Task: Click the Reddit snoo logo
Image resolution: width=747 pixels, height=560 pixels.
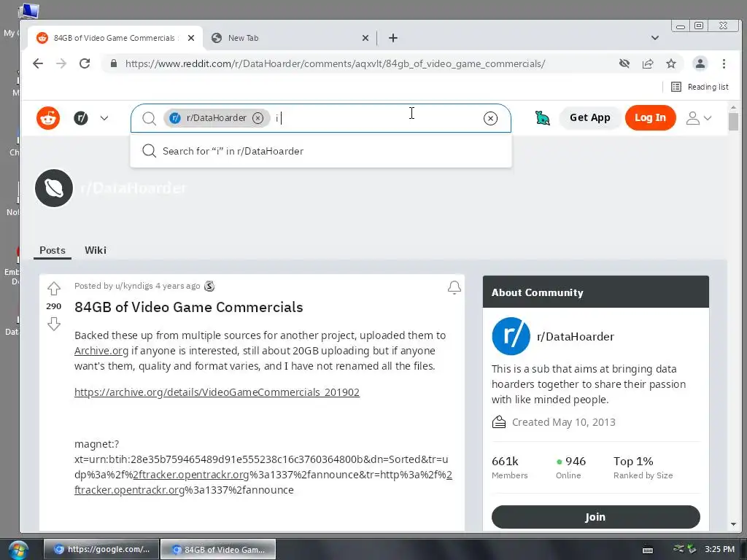Action: click(x=48, y=118)
